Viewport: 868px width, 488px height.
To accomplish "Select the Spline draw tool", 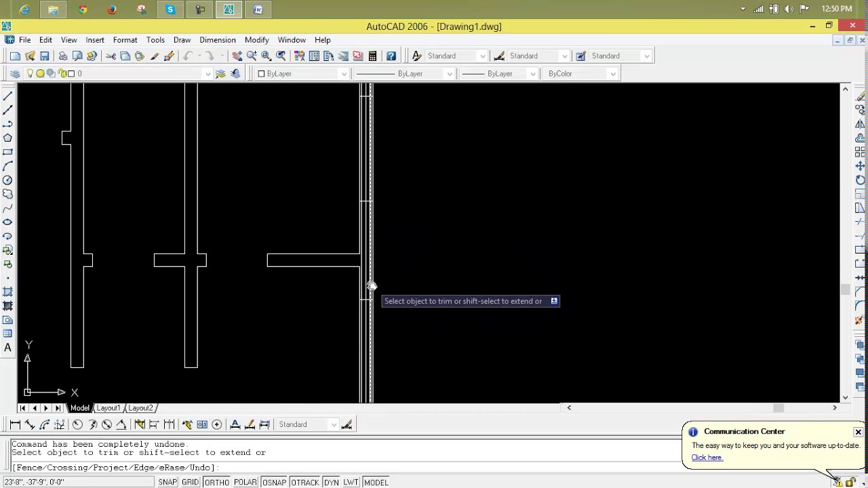I will [x=7, y=208].
